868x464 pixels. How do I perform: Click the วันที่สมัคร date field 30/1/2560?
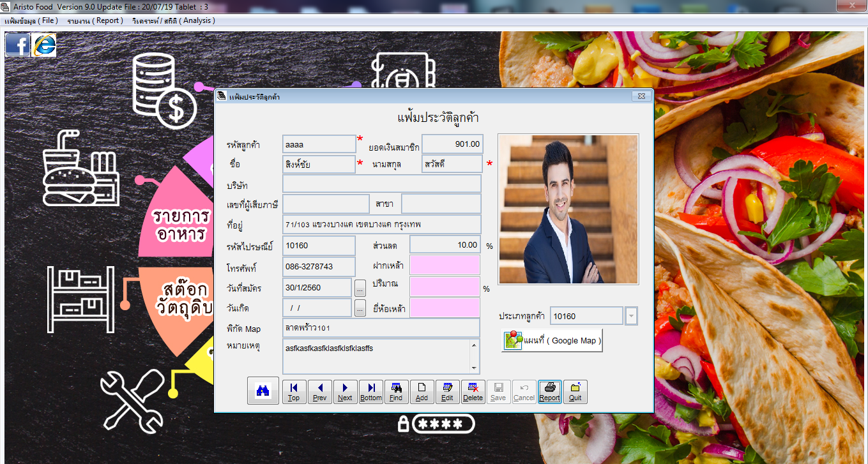317,287
